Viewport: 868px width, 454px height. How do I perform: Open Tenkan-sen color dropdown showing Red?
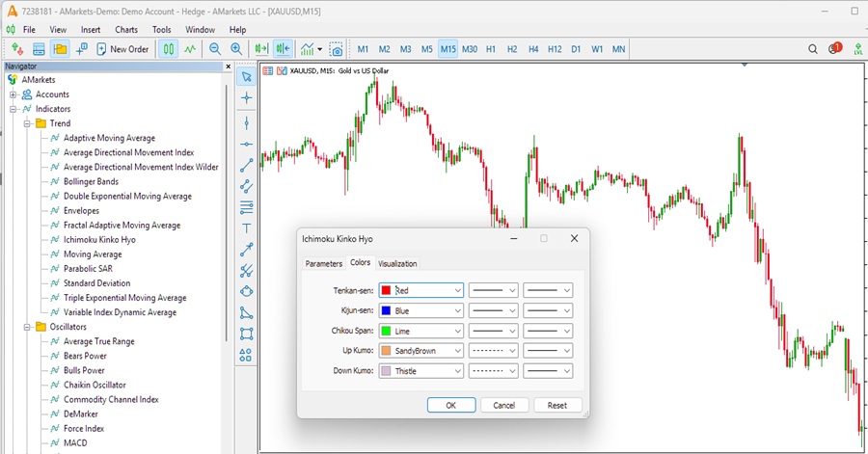(x=421, y=290)
